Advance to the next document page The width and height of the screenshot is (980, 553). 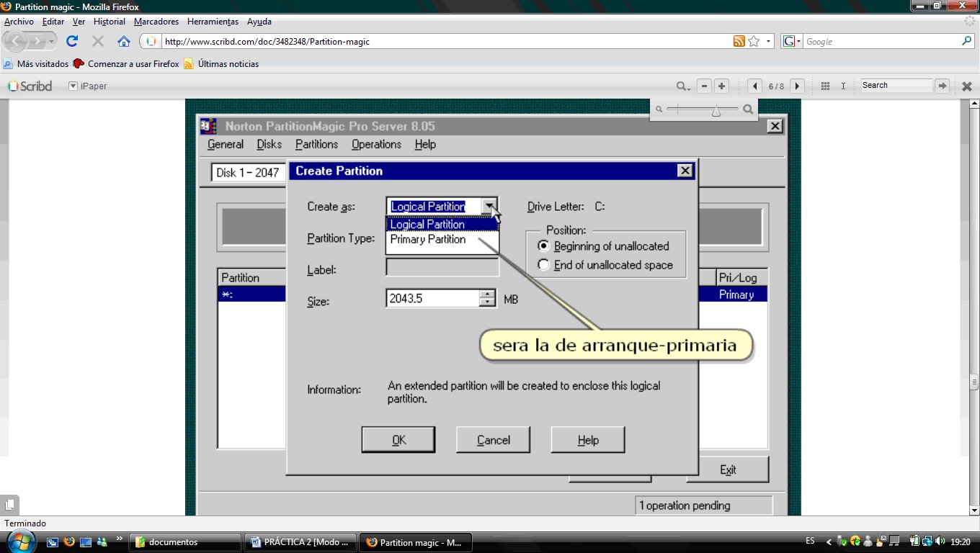coord(797,86)
